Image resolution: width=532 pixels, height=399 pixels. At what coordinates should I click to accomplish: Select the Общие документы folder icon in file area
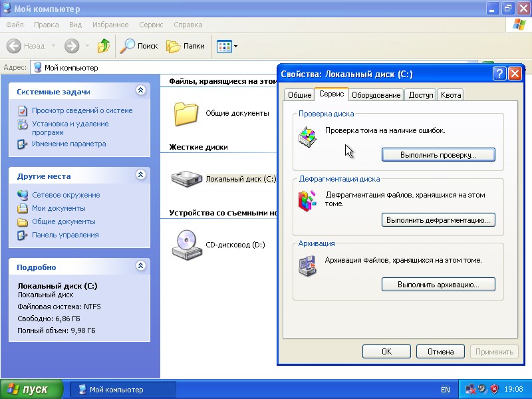tap(186, 114)
